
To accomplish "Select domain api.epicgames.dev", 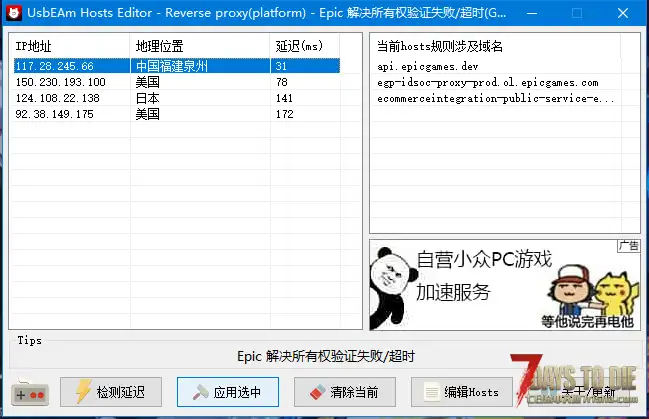I will click(428, 66).
